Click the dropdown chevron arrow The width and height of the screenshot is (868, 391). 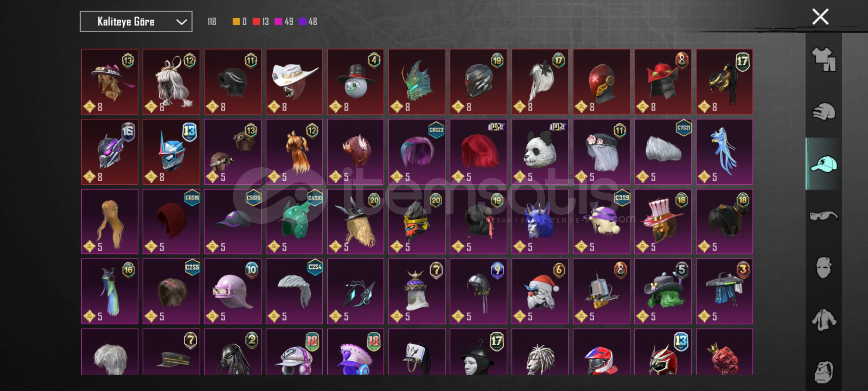[x=182, y=22]
